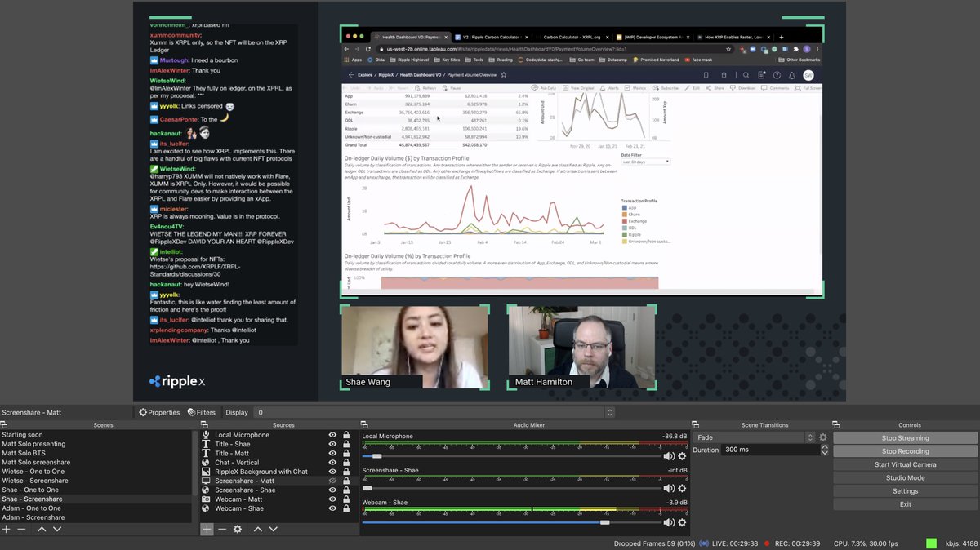Hide the Title - Shae source
The width and height of the screenshot is (980, 550).
click(x=332, y=444)
